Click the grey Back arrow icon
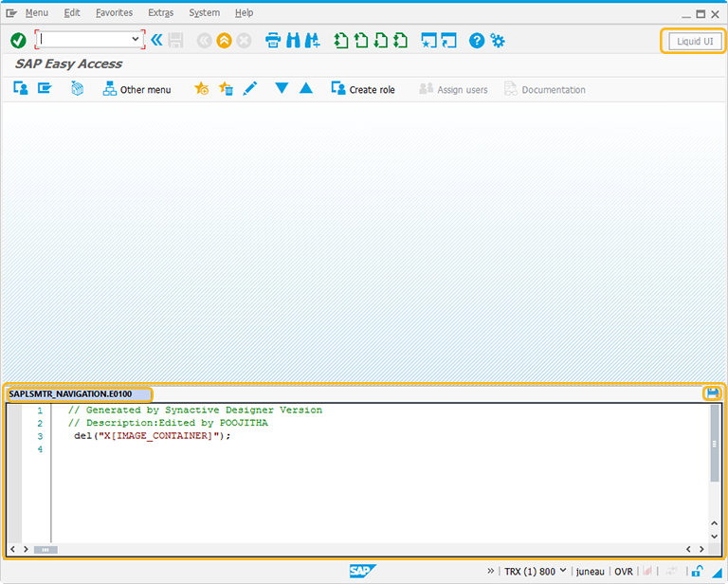Viewport: 728px width, 584px height. pyautogui.click(x=204, y=41)
